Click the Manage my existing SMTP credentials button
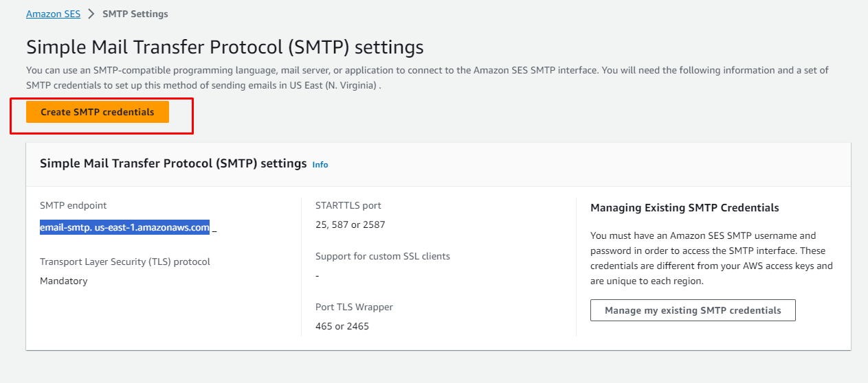868x383 pixels. coord(692,310)
